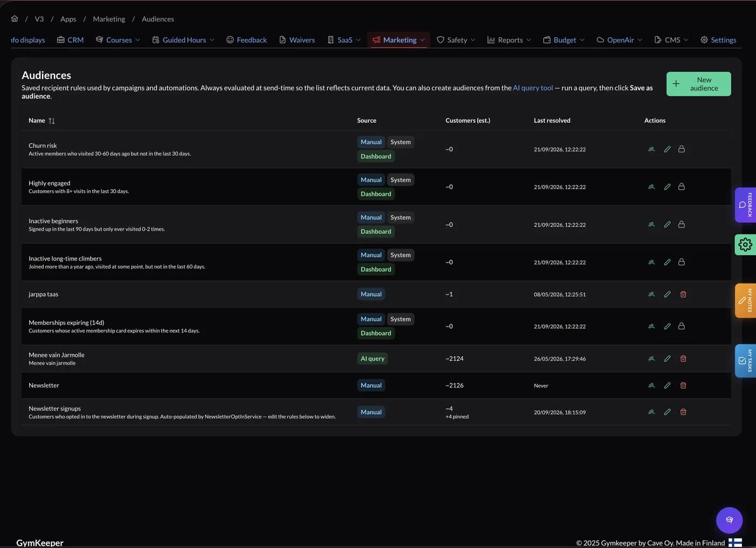Open the Settings nav item
Image resolution: width=756 pixels, height=548 pixels.
tap(718, 40)
